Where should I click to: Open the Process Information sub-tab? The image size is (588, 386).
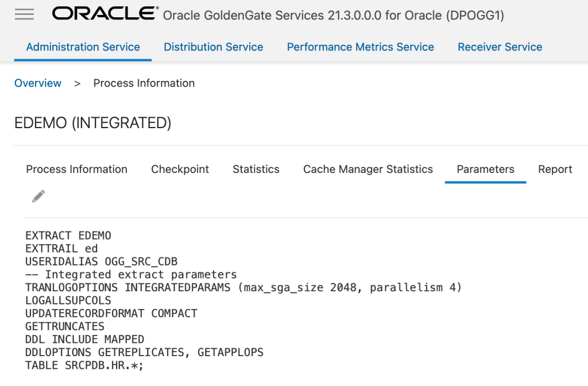tap(77, 169)
